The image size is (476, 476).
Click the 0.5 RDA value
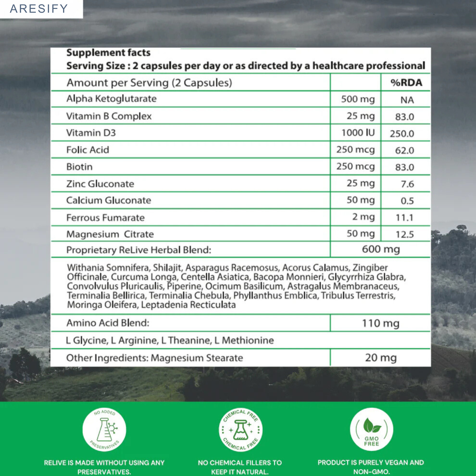407,201
